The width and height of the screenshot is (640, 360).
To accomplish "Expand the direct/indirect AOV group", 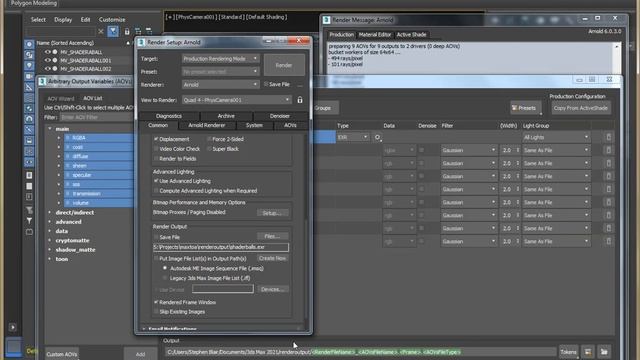I will pyautogui.click(x=50, y=213).
